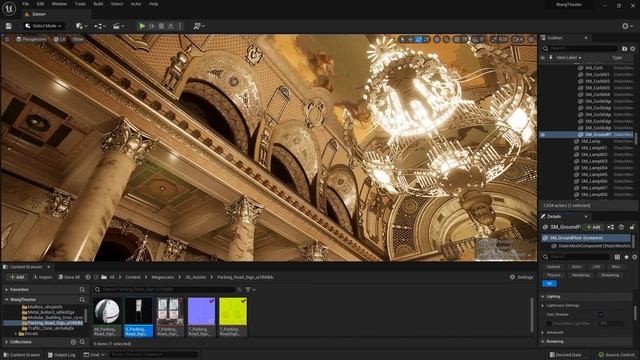The image size is (640, 360).
Task: Click the Outliner new folder icon
Action: pyautogui.click(x=624, y=49)
